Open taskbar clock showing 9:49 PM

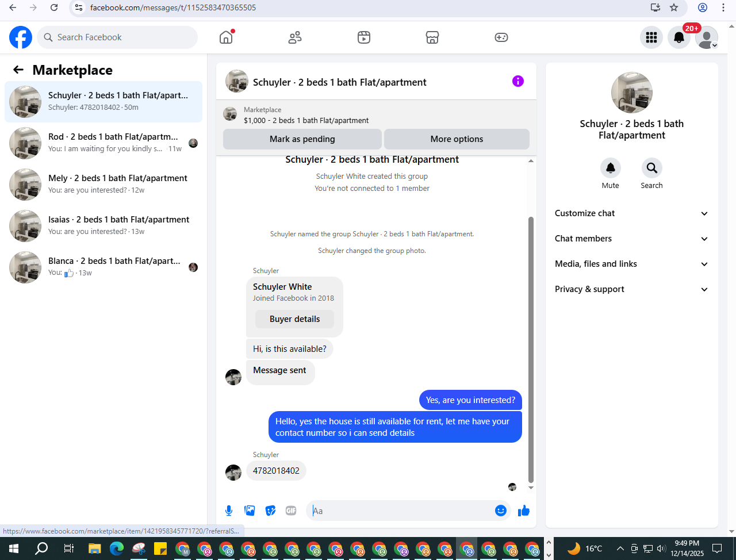(687, 549)
